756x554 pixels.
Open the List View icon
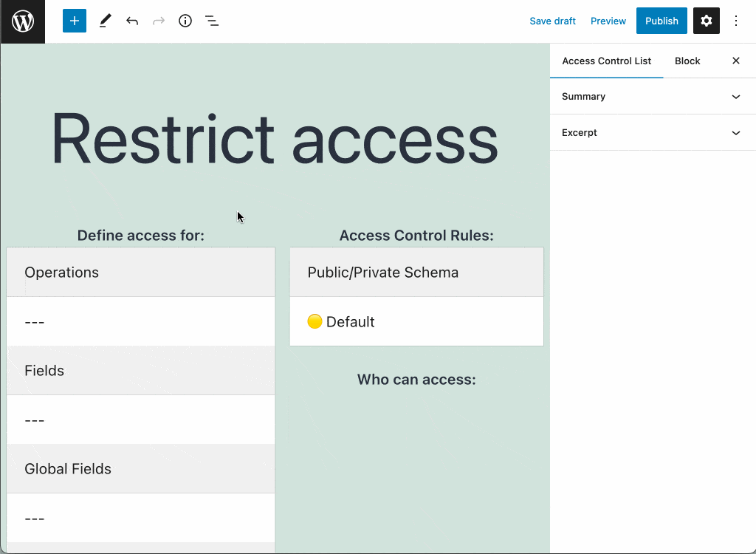(x=212, y=21)
